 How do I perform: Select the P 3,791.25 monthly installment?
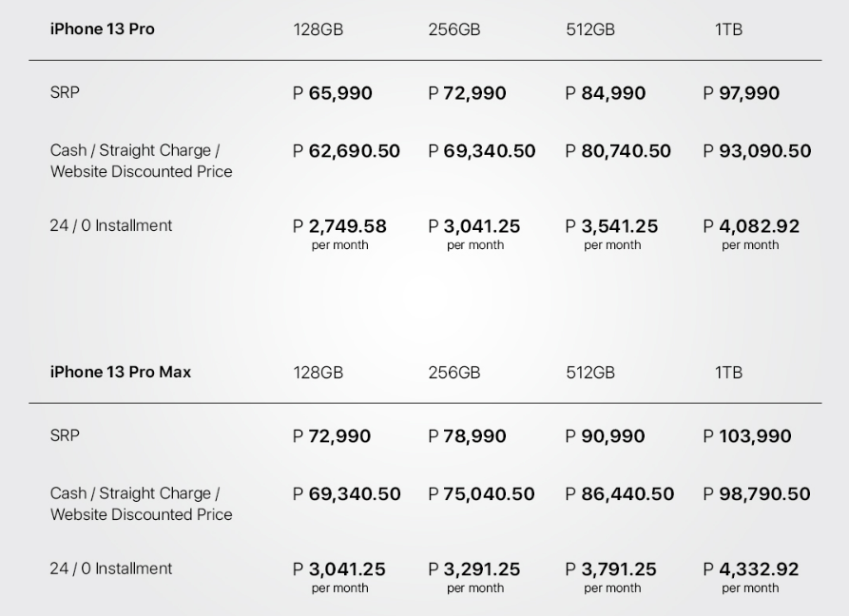coord(611,569)
